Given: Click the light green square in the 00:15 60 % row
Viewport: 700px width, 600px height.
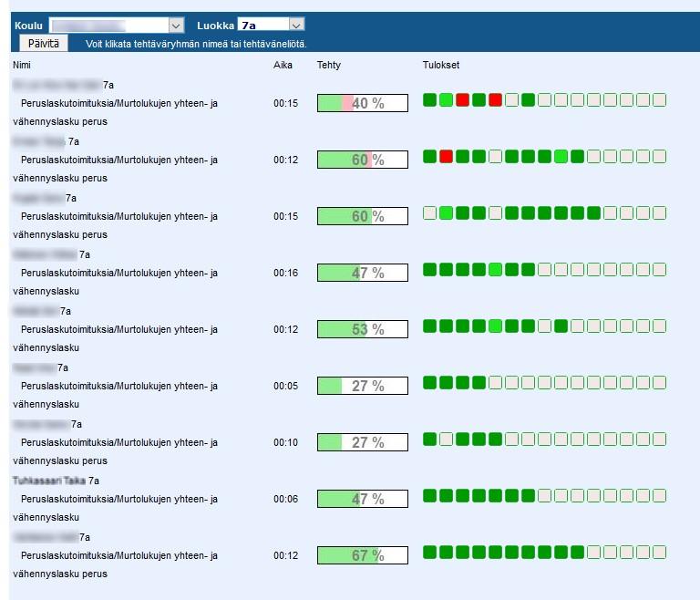Looking at the screenshot, I should (x=446, y=213).
